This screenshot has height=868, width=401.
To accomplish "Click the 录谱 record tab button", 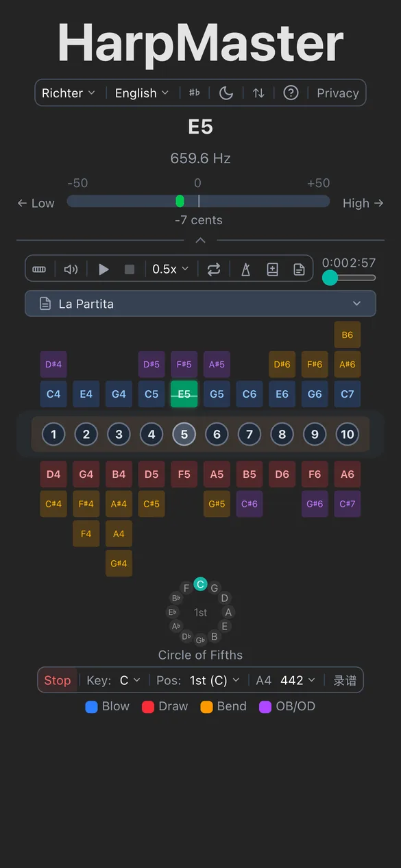I will [345, 680].
